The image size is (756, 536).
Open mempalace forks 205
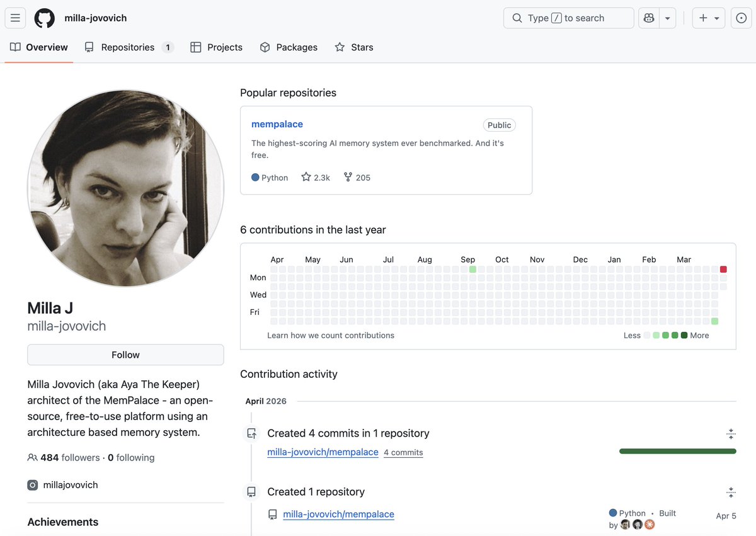(357, 178)
